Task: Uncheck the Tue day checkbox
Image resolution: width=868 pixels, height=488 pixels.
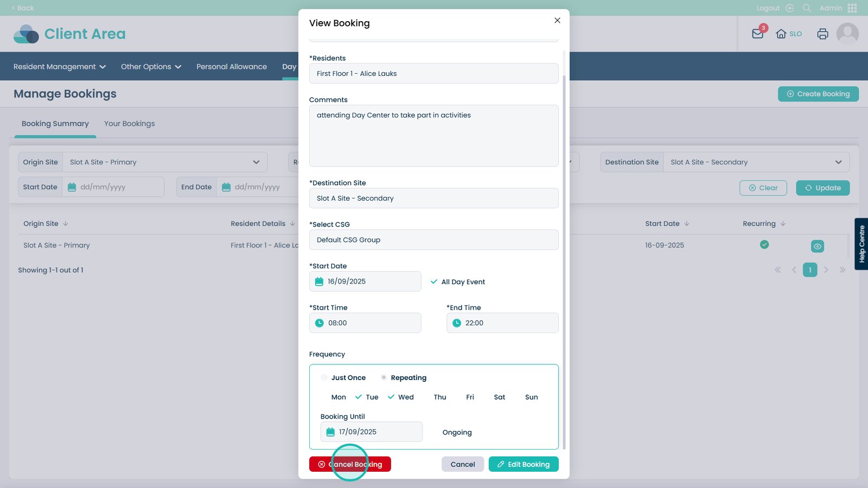Action: (x=359, y=397)
